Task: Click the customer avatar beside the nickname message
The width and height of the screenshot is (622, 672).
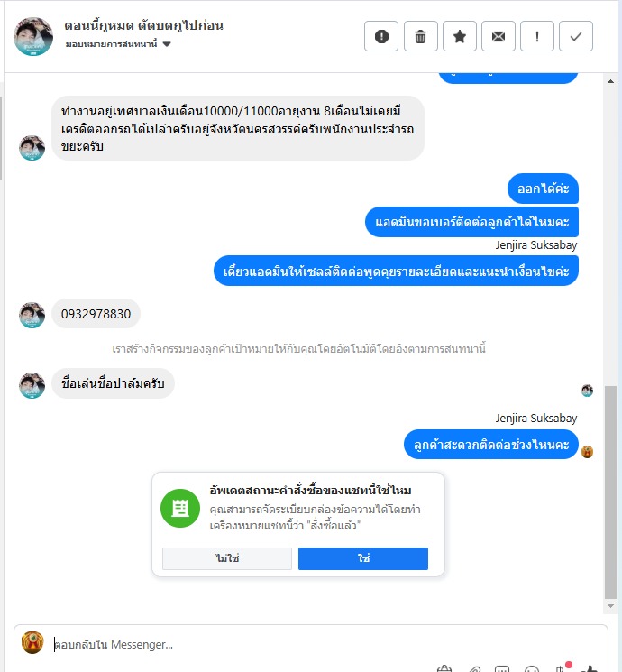Action: click(x=32, y=385)
